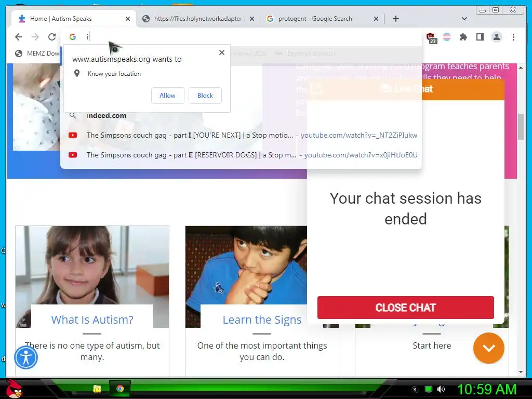Click the browser forward arrow
Image resolution: width=532 pixels, height=399 pixels.
(35, 37)
